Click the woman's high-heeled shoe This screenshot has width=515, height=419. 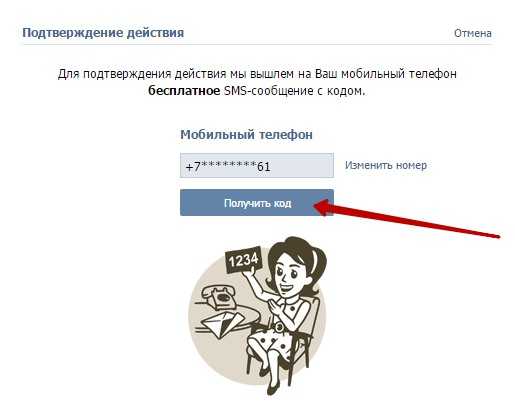pyautogui.click(x=274, y=387)
